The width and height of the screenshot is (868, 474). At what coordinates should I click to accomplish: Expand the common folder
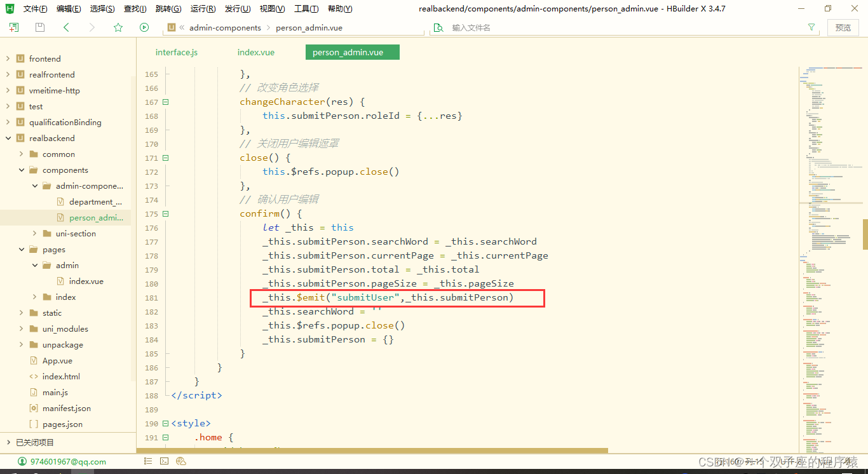[21, 154]
